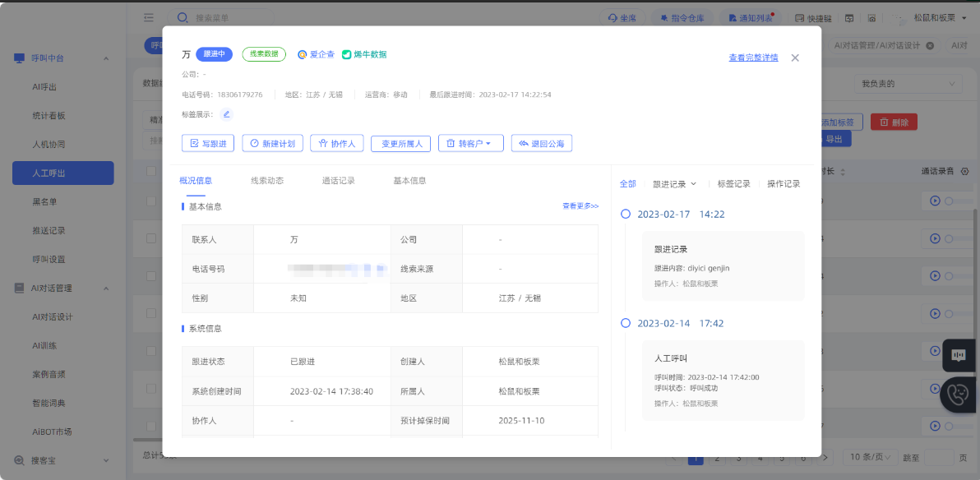980x480 pixels.
Task: Play recording in the second table row
Action: point(935,238)
